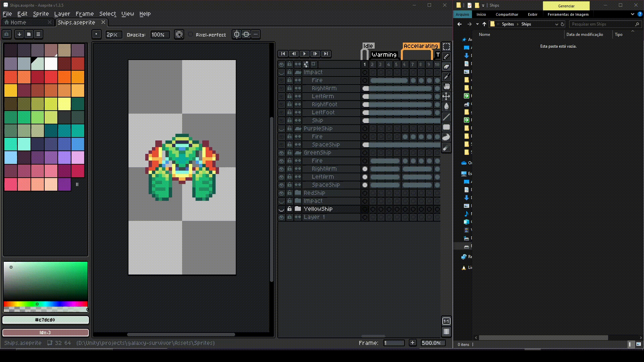Click the symmetry horizontal icon

237,35
